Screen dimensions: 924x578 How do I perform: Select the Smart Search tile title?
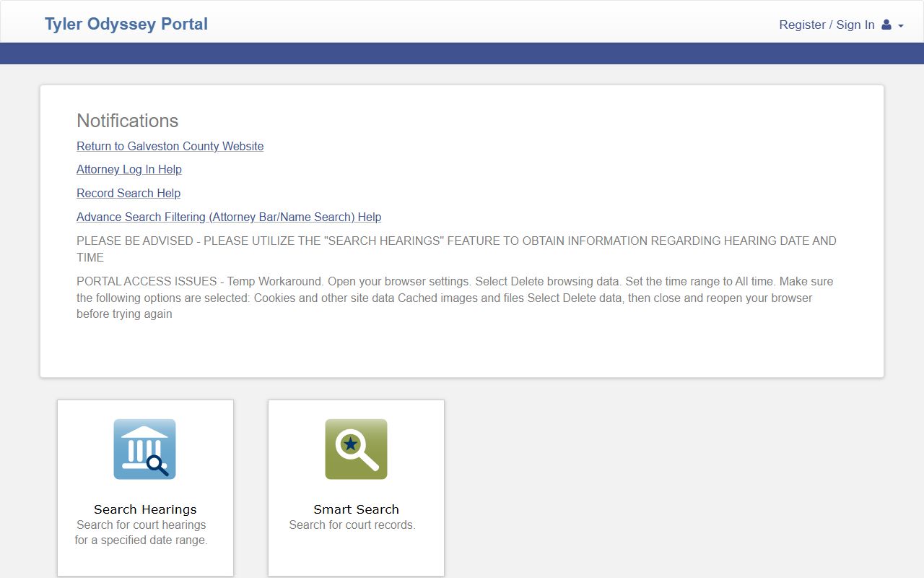pos(356,509)
